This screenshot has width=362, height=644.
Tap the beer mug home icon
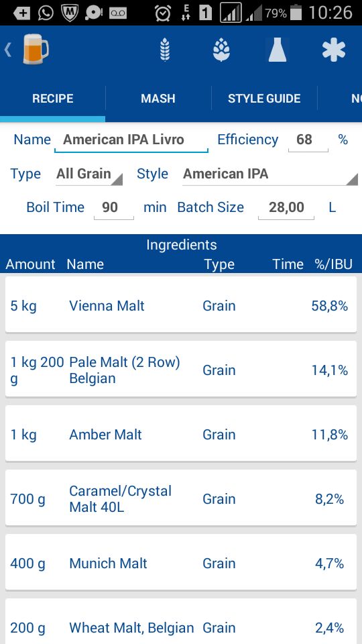click(36, 50)
